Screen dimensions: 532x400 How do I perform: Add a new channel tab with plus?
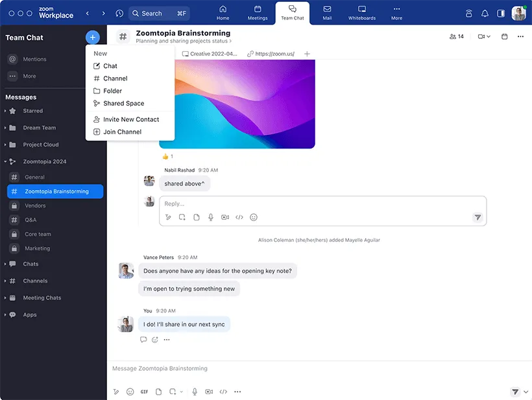click(307, 54)
